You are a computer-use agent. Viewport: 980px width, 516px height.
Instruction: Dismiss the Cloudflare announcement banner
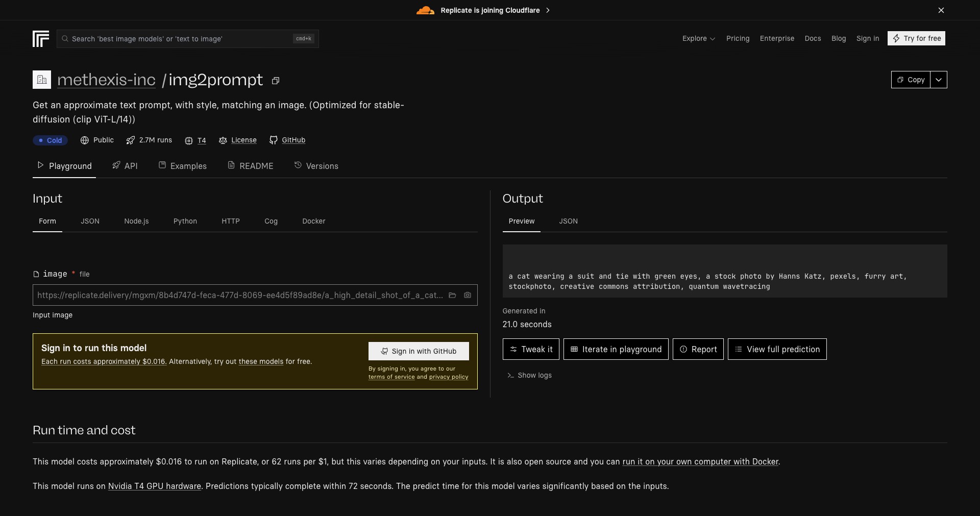click(941, 10)
